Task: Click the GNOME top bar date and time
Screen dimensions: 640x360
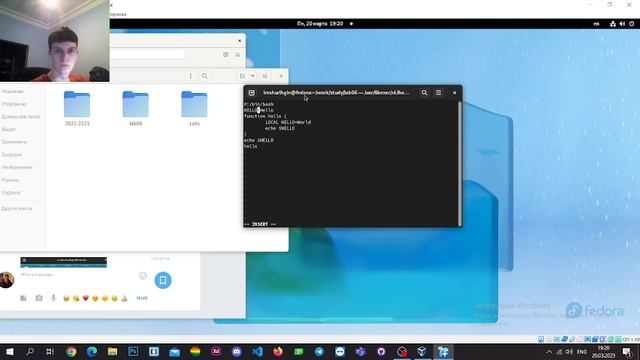Action: click(320, 24)
